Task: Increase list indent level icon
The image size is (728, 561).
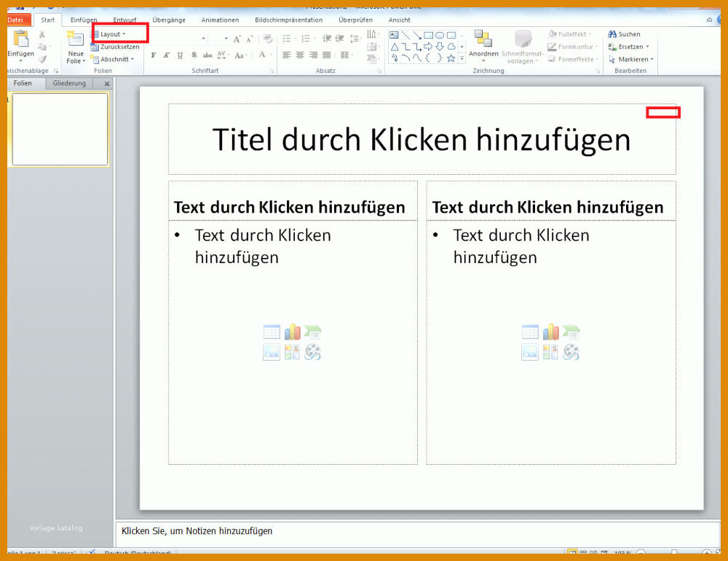Action: [340, 39]
